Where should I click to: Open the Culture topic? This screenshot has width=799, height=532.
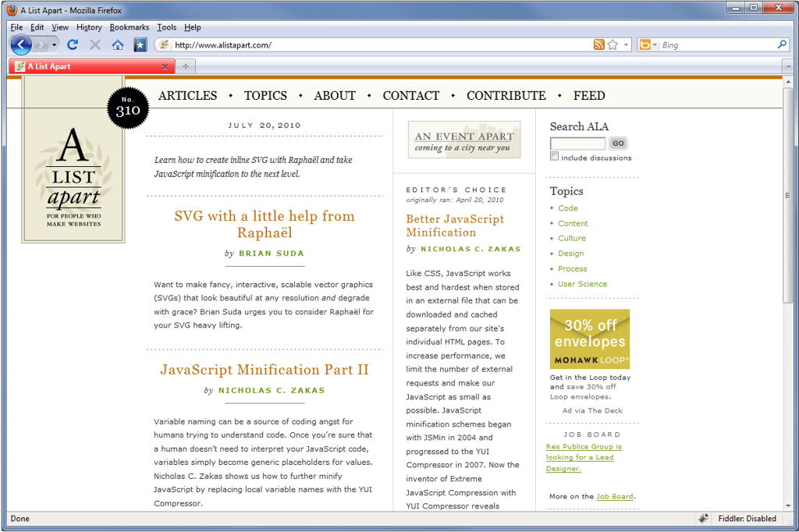[x=572, y=239]
